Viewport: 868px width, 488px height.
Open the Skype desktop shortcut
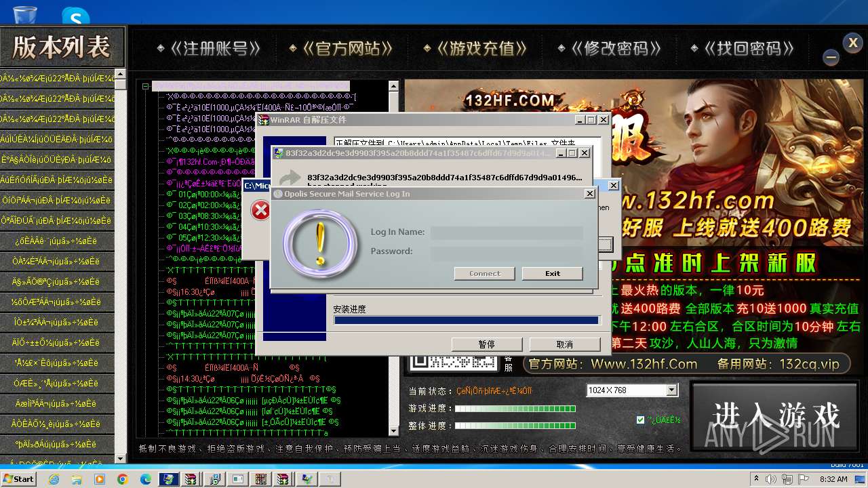[75, 16]
